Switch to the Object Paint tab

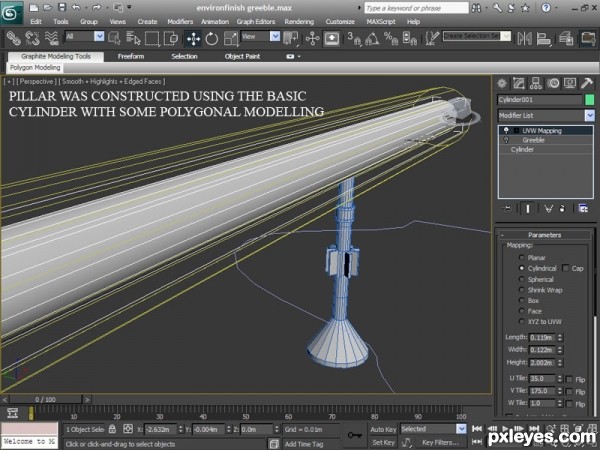click(242, 56)
